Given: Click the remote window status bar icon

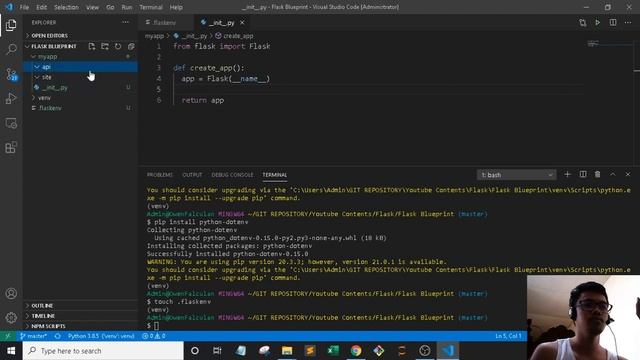Looking at the screenshot, I should [x=7, y=336].
